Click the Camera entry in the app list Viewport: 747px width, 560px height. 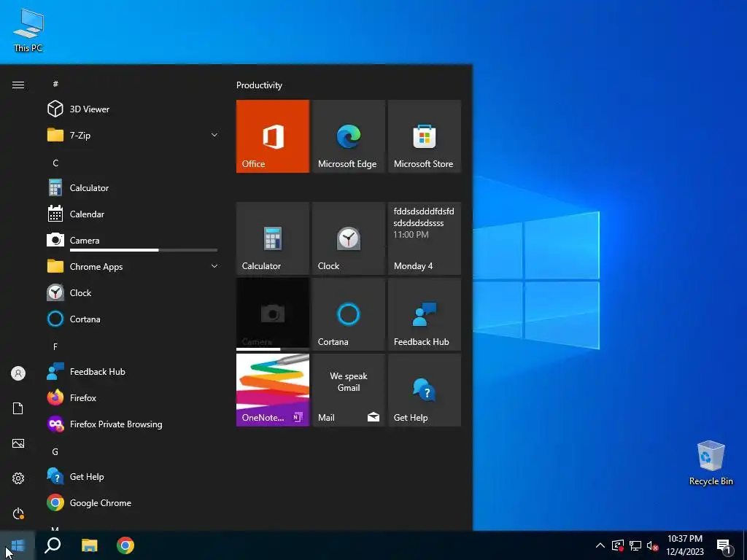point(133,241)
